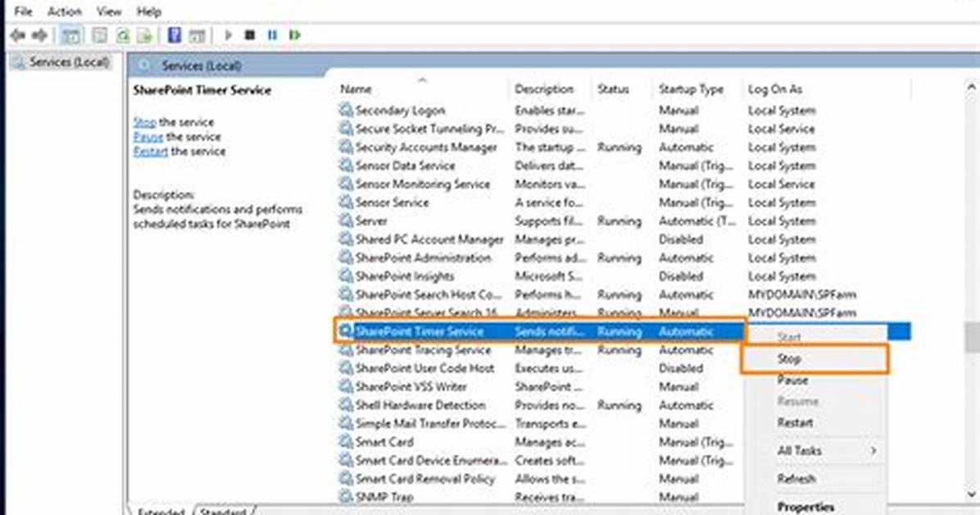Choose Pause in the context menu
980x515 pixels.
pos(815,381)
